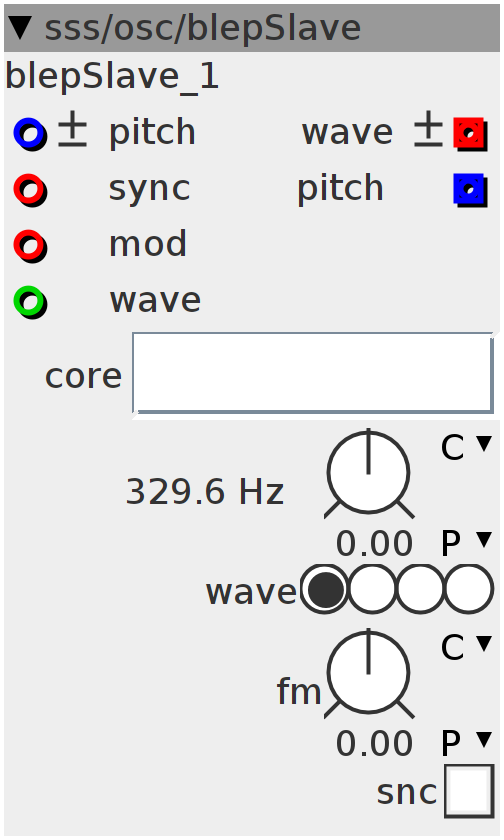Screen dimensions: 504x840
Task: Select the first wave radio option
Action: (324, 589)
